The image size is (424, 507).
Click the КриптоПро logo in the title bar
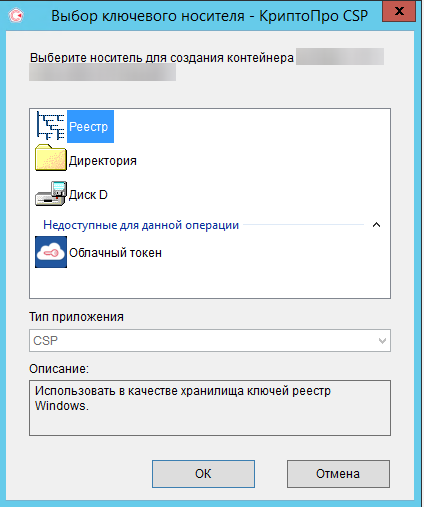[16, 15]
